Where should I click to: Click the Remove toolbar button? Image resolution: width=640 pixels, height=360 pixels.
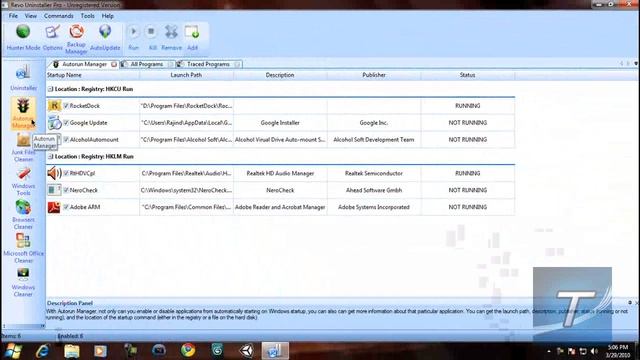(171, 38)
